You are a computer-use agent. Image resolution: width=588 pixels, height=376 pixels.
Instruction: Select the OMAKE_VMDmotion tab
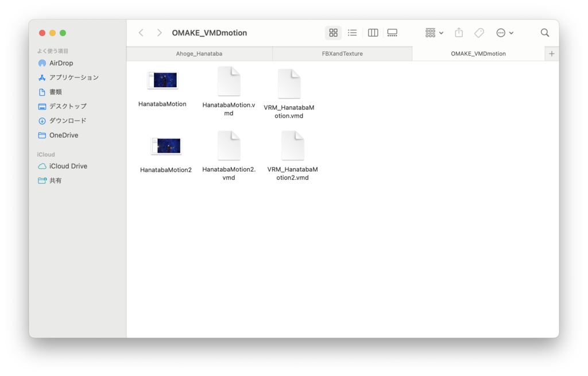[x=478, y=53]
